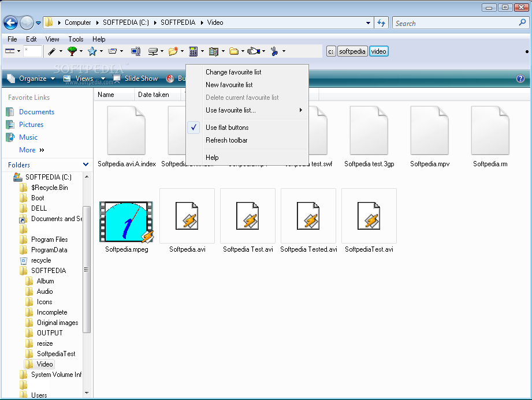Expand 'Use favourite list...' submenu
Image resolution: width=532 pixels, height=400 pixels.
[x=248, y=110]
